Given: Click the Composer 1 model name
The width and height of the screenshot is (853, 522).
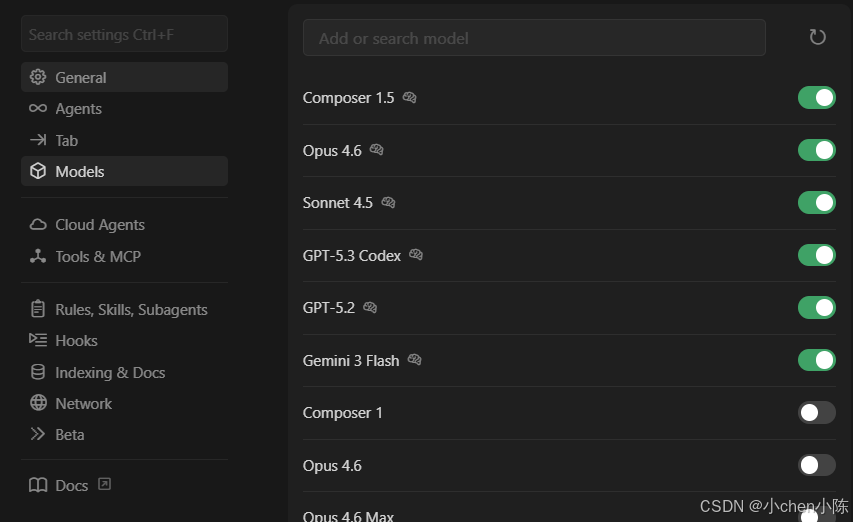Looking at the screenshot, I should 342,413.
